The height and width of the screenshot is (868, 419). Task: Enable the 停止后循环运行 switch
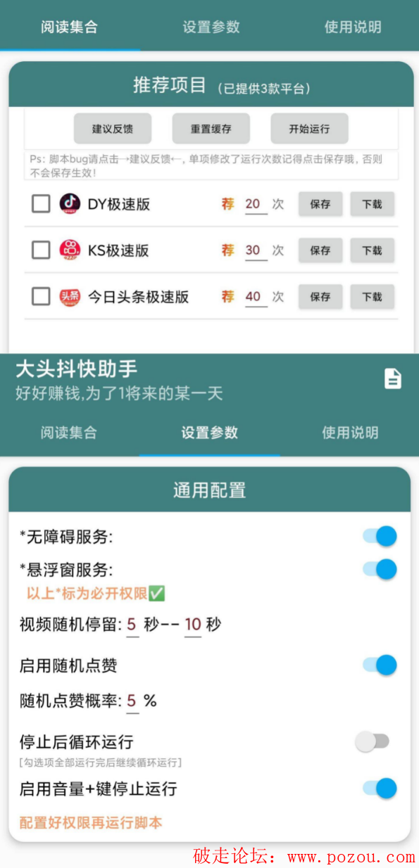pos(373,741)
